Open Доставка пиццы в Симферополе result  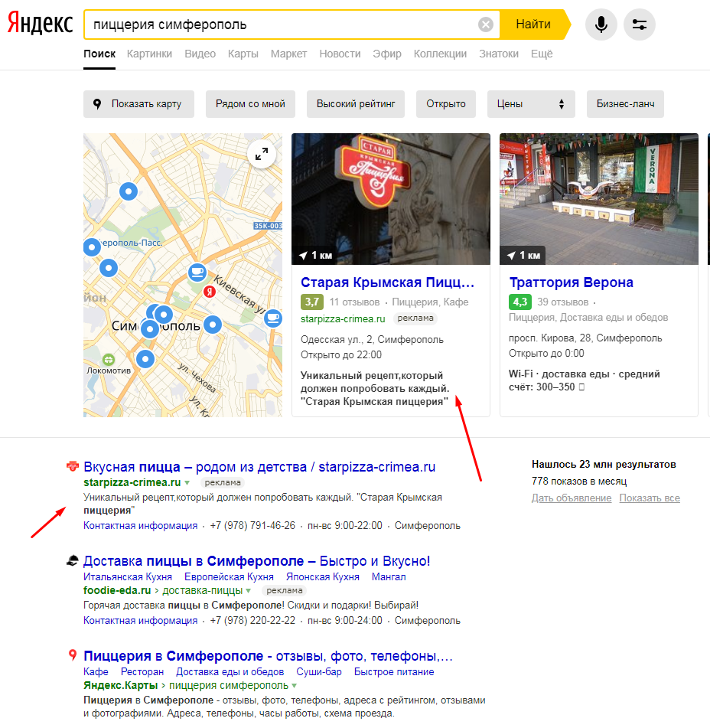click(x=256, y=561)
